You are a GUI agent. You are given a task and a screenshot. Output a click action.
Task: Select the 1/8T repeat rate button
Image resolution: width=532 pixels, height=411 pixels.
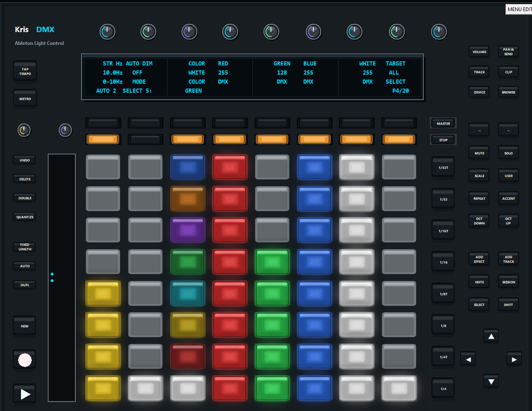(x=443, y=294)
